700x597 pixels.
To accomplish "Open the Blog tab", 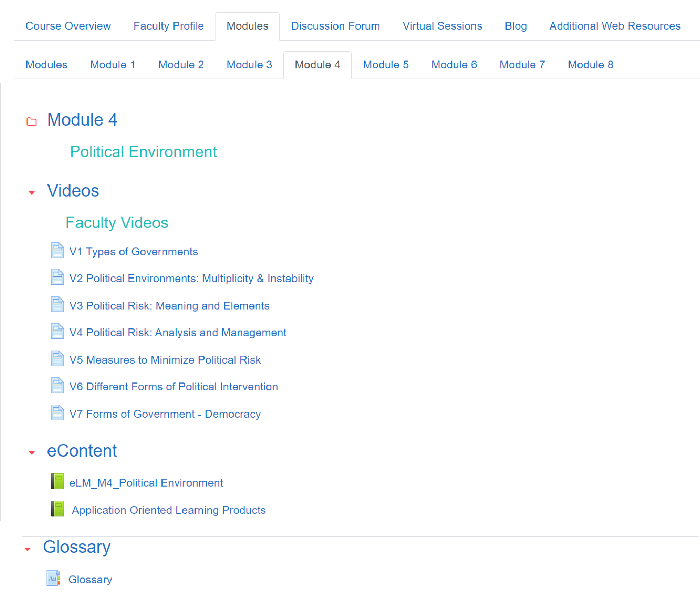I will pyautogui.click(x=516, y=26).
